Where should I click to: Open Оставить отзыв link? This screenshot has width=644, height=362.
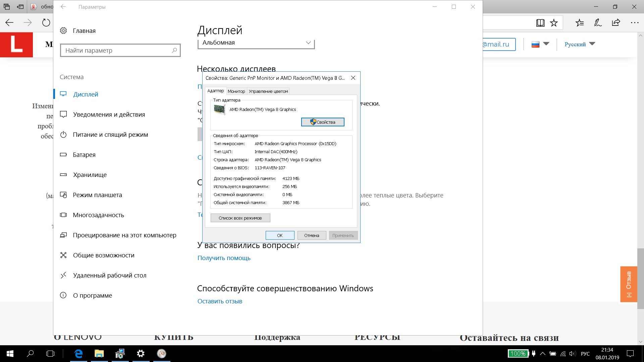click(x=220, y=301)
